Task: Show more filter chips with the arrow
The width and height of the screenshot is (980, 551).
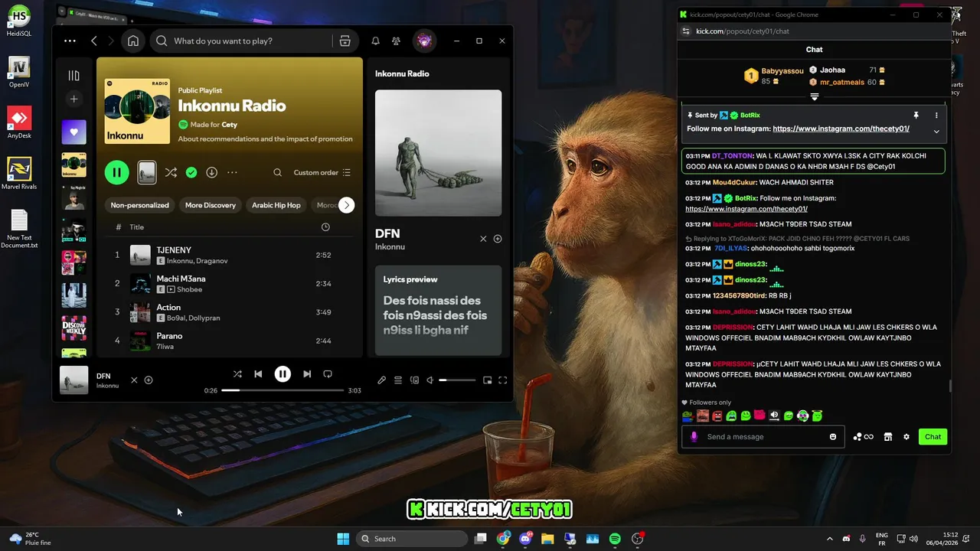Action: (x=346, y=205)
